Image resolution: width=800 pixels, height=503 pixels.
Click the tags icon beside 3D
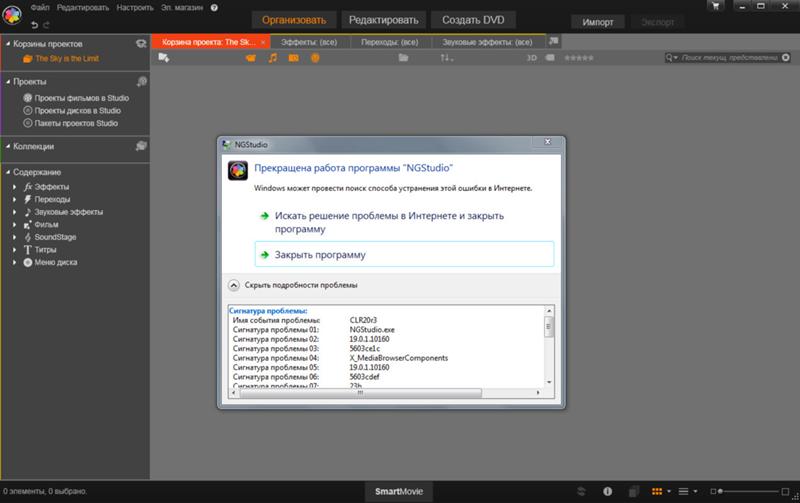[x=550, y=58]
